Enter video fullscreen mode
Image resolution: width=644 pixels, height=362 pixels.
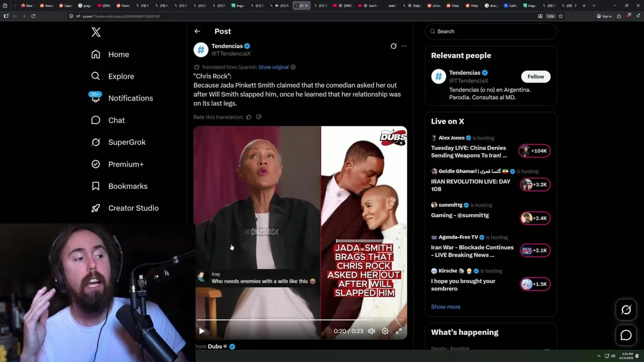[x=398, y=331]
